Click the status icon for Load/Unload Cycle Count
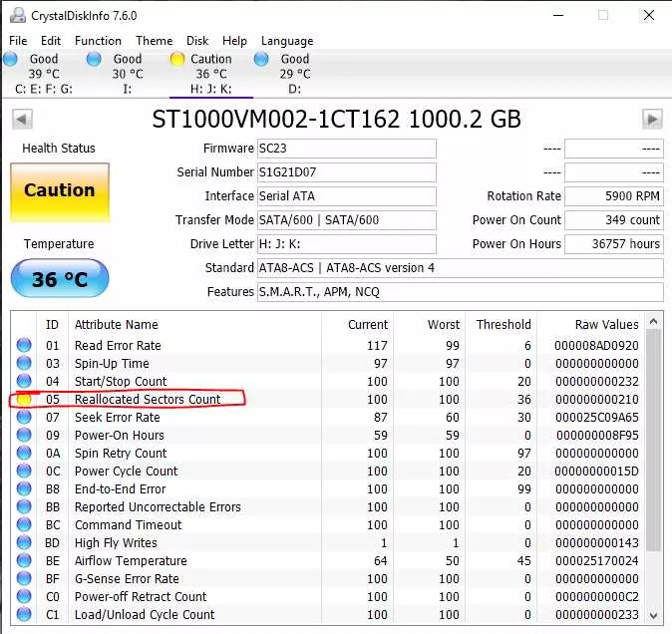 click(x=24, y=614)
